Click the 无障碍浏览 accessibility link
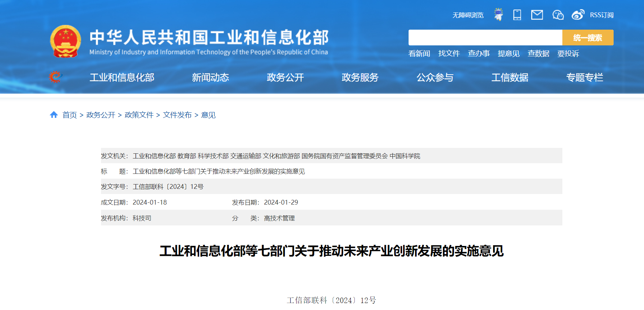The height and width of the screenshot is (310, 644). (x=468, y=15)
